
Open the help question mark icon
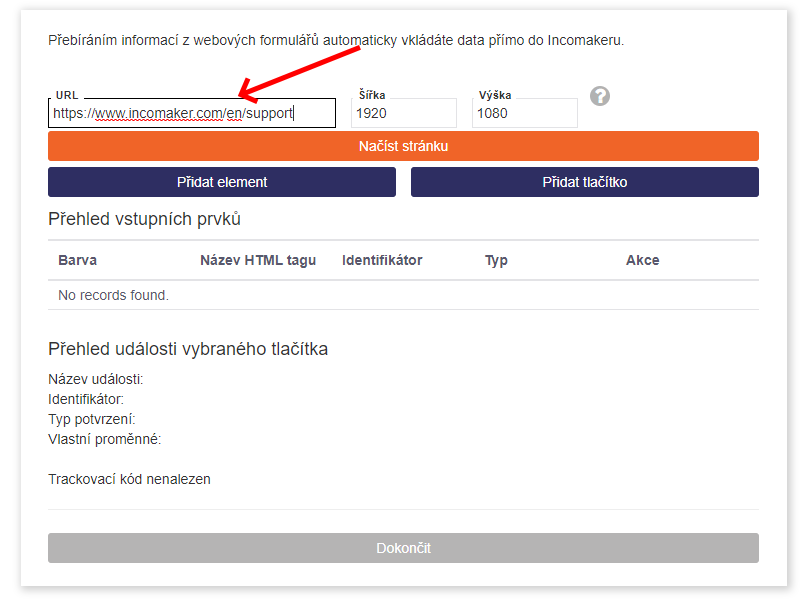pyautogui.click(x=599, y=96)
